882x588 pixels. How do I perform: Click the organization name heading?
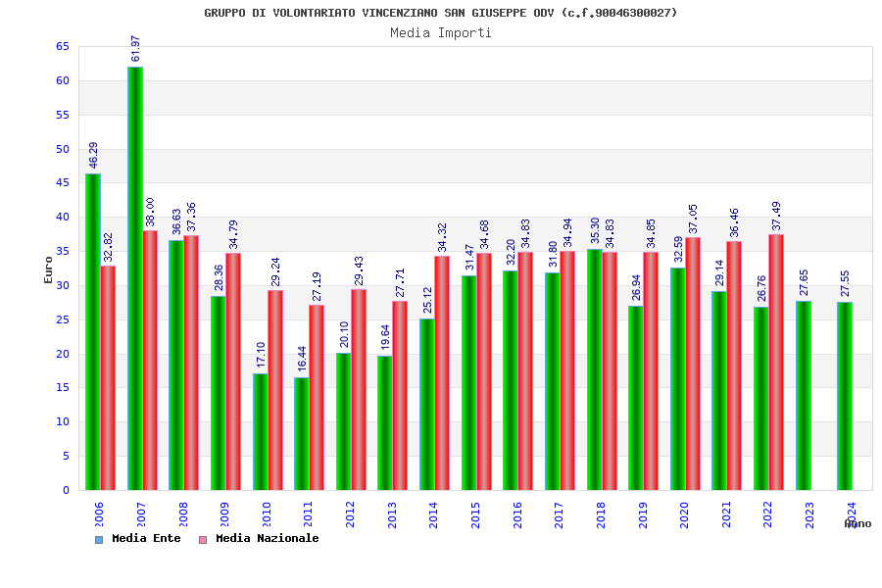pyautogui.click(x=440, y=13)
